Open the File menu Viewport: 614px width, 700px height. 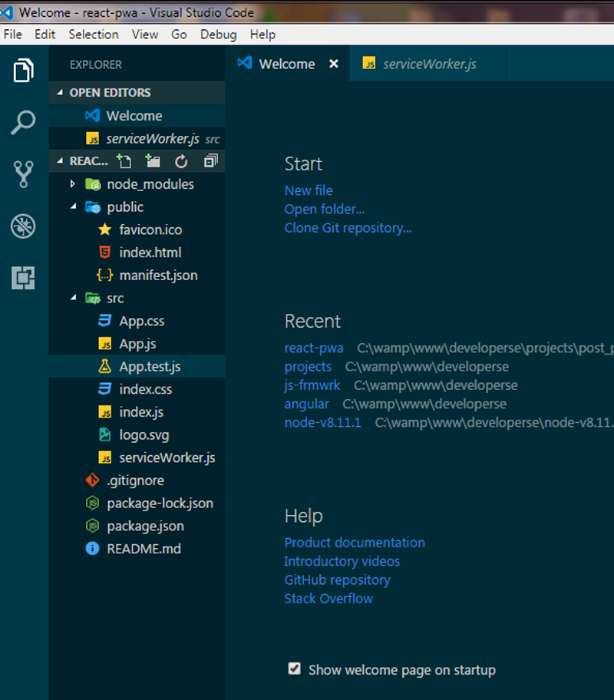[13, 35]
